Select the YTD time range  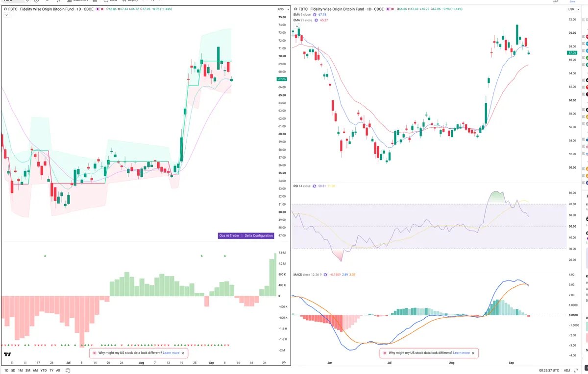pyautogui.click(x=43, y=371)
